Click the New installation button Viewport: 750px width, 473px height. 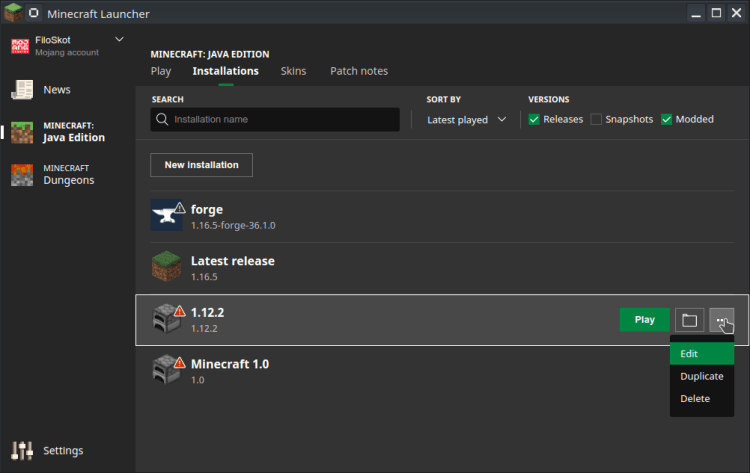tap(201, 165)
